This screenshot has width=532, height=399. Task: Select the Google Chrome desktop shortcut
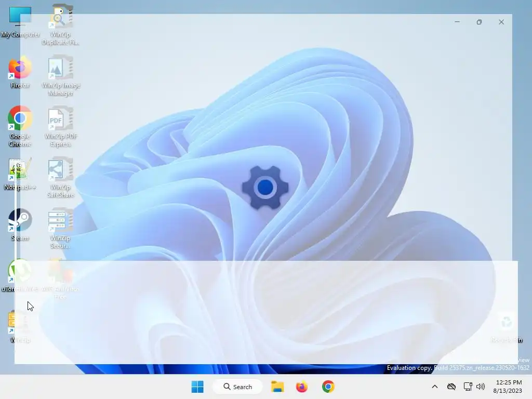pos(20,126)
